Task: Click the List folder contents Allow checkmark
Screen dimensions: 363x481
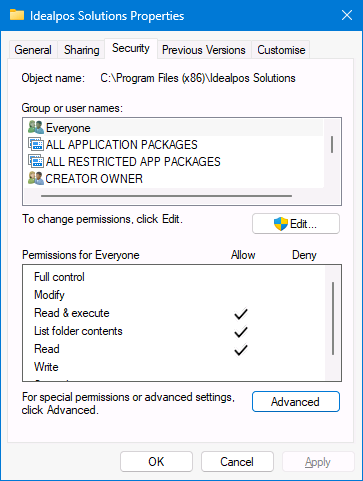Action: point(241,332)
